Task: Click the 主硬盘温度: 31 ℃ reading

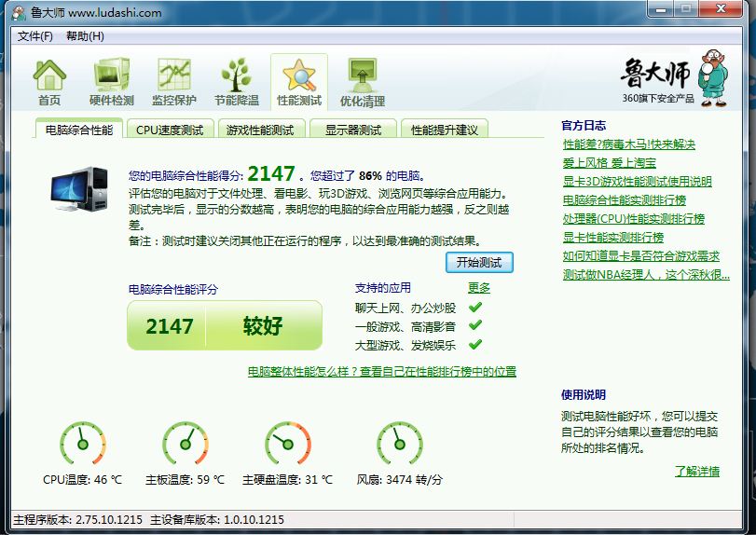Action: point(287,480)
